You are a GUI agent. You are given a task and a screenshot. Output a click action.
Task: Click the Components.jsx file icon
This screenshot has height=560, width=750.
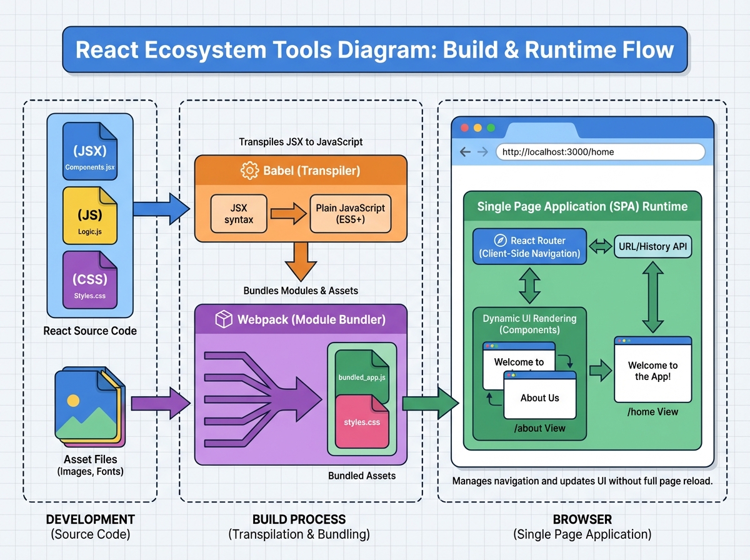click(90, 151)
